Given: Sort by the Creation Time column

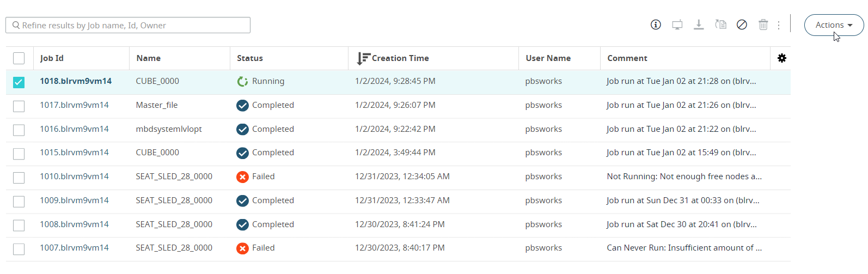Looking at the screenshot, I should pos(400,58).
